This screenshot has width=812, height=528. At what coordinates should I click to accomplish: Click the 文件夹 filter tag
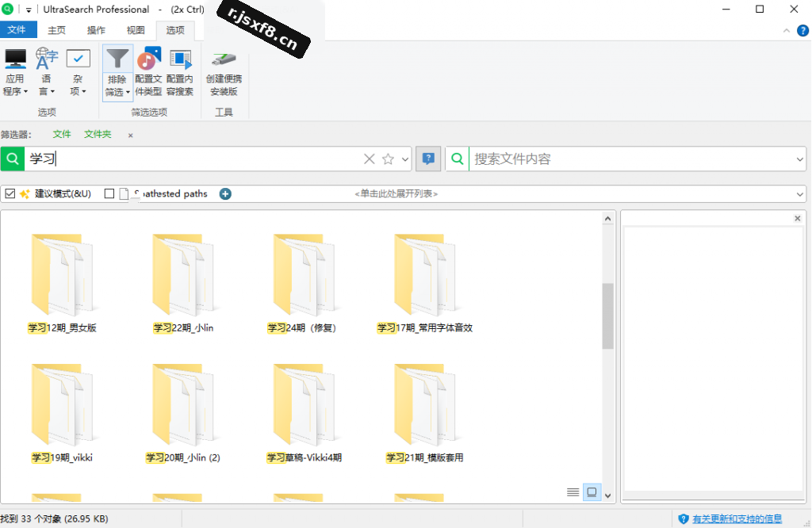tap(98, 135)
